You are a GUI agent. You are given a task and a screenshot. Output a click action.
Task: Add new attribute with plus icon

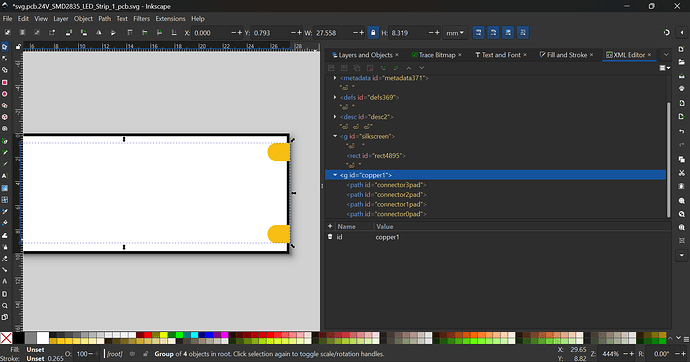click(x=330, y=226)
